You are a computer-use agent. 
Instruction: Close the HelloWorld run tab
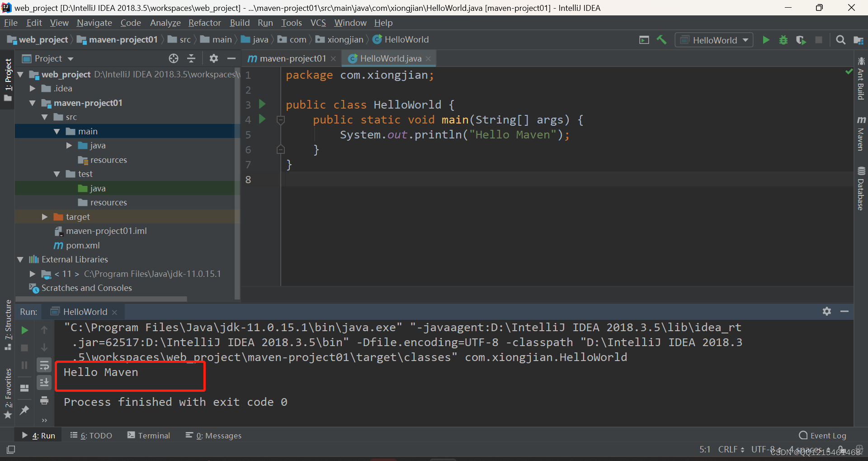click(115, 312)
